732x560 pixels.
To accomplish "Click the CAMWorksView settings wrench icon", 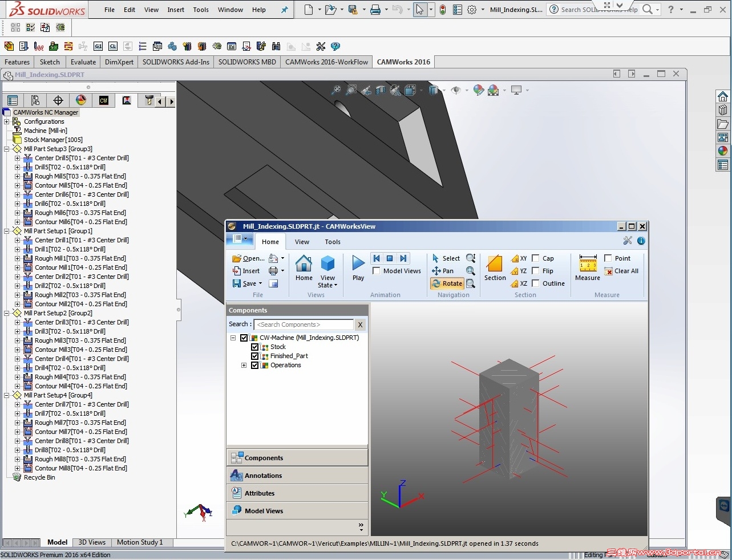I will pyautogui.click(x=628, y=241).
